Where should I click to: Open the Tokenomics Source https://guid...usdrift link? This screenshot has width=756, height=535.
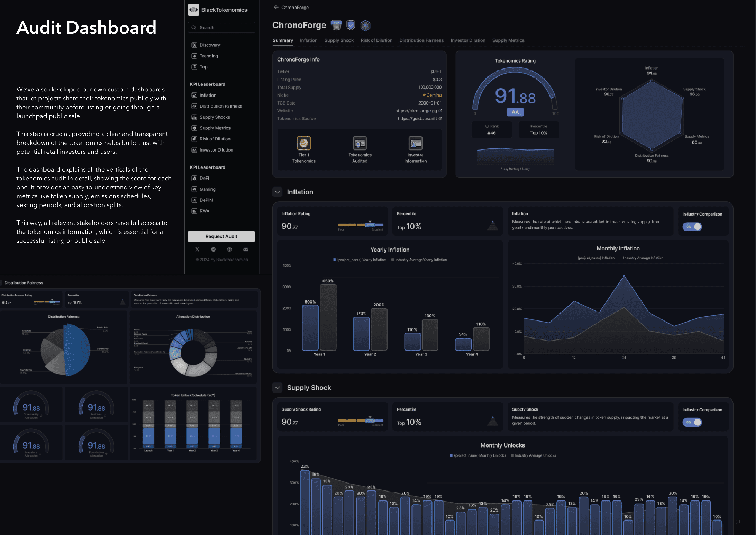pos(420,118)
